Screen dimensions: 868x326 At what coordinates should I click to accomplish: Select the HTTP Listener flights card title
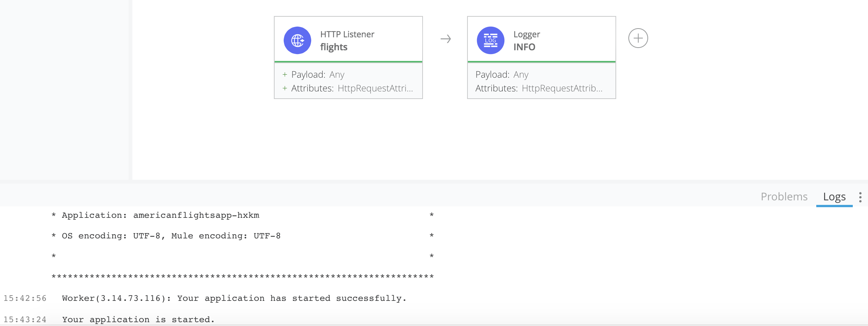[347, 40]
